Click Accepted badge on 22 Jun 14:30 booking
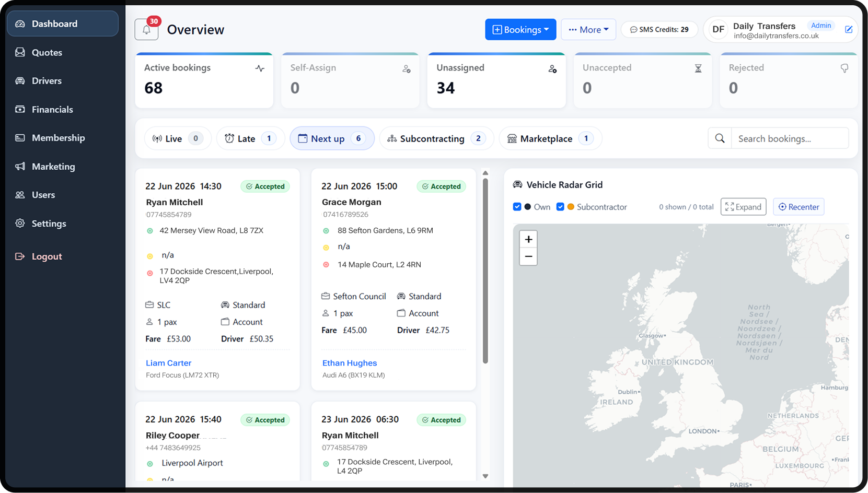This screenshot has width=868, height=493. coord(265,186)
